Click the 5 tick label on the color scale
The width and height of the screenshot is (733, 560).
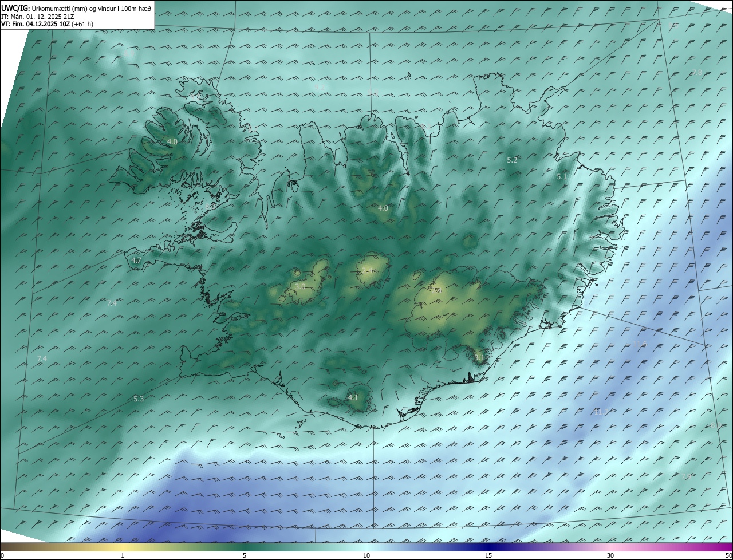pyautogui.click(x=245, y=555)
